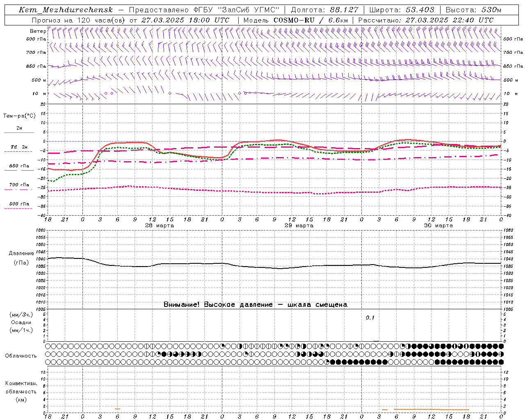The image size is (525, 420).
Task: Select the Конвективн. panel label
Action: coord(21,383)
